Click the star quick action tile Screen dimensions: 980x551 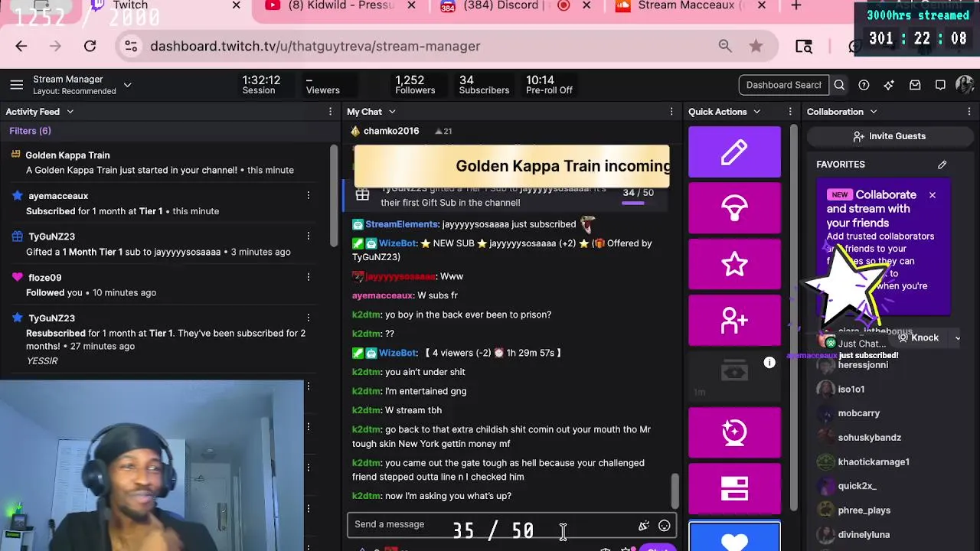click(x=734, y=264)
